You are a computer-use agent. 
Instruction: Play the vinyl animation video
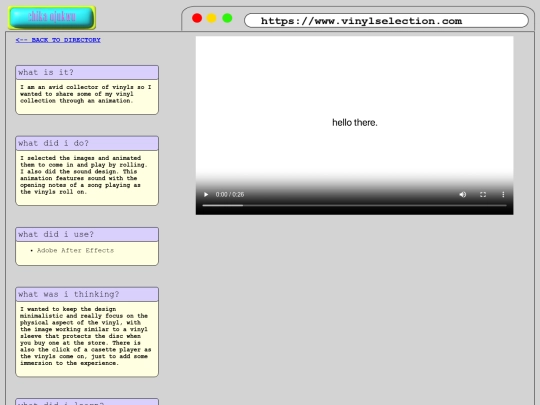click(206, 195)
